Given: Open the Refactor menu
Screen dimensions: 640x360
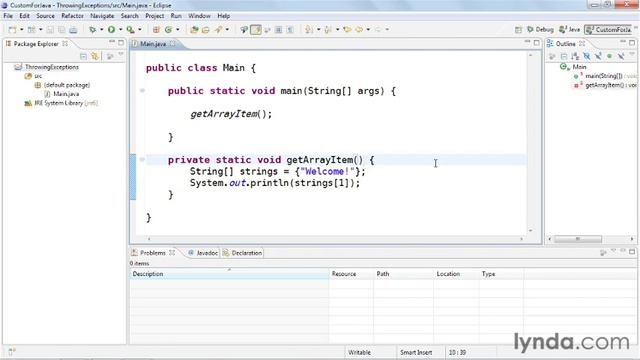Looking at the screenshot, I should coord(72,16).
